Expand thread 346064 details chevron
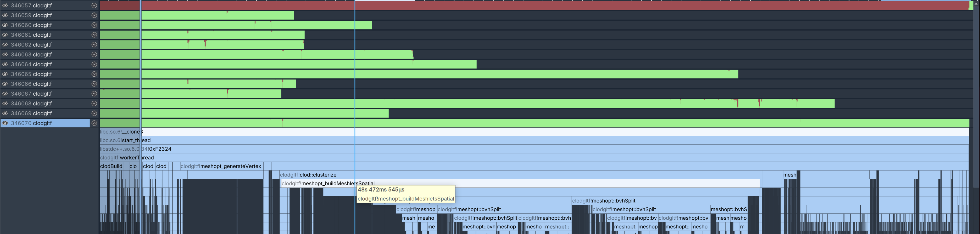 [94, 64]
